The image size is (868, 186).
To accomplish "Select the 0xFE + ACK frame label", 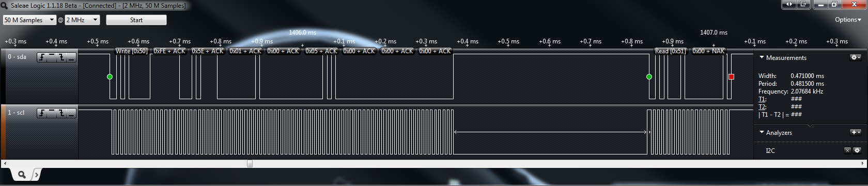I will pyautogui.click(x=169, y=51).
